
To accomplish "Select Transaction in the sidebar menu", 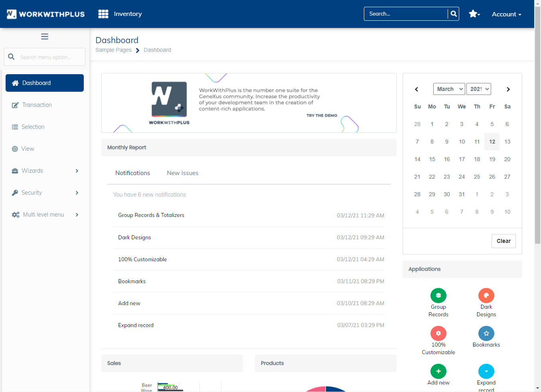I will [37, 105].
